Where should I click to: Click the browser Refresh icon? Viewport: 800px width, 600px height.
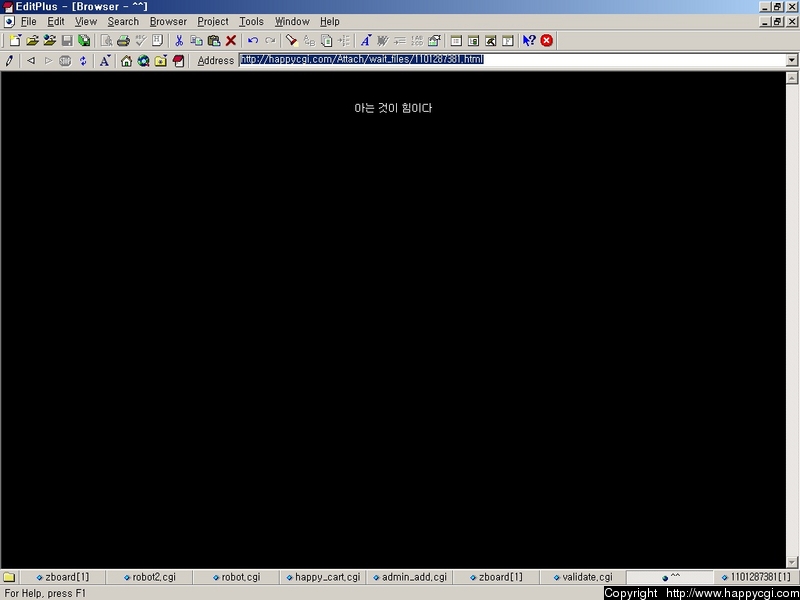pyautogui.click(x=83, y=61)
